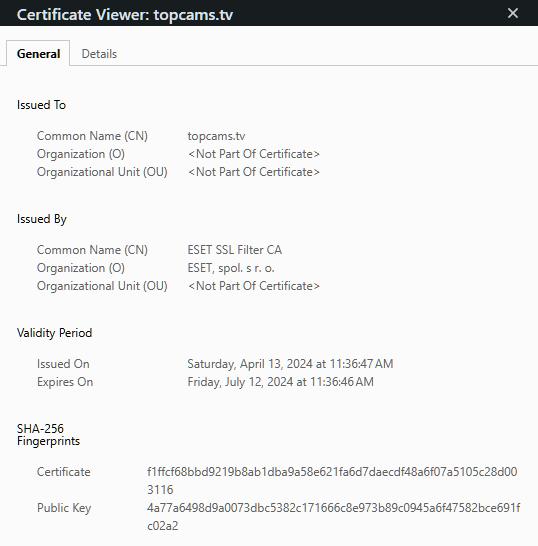Image resolution: width=538 pixels, height=546 pixels.
Task: Click the Issued By section heading
Action: (42, 219)
